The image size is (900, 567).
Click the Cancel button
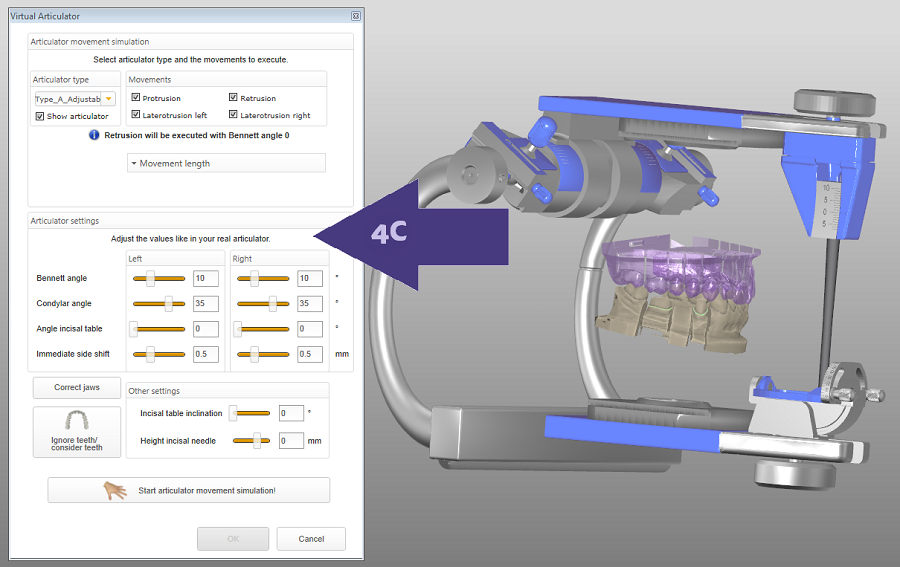click(x=311, y=539)
